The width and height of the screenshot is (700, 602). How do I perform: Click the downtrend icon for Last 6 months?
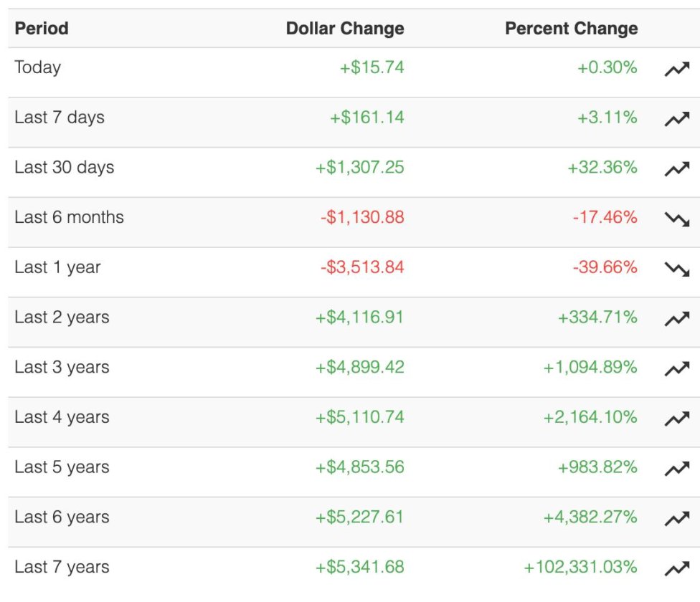(x=676, y=219)
